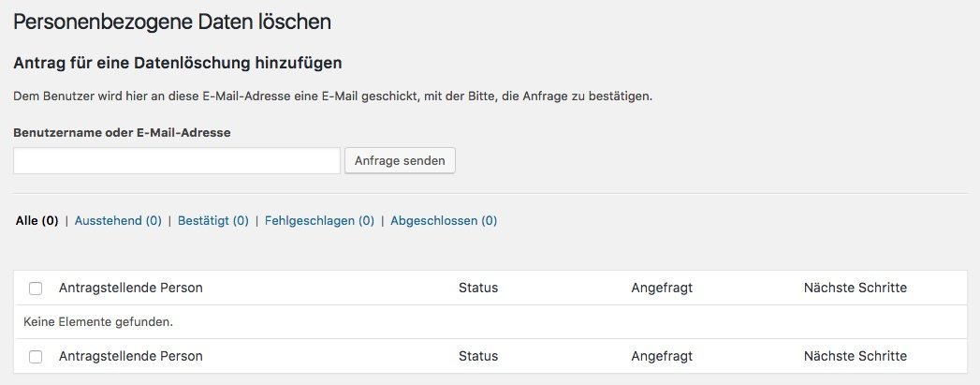Filter requests by Bestätigt (0)
This screenshot has width=980, height=385.
213,221
